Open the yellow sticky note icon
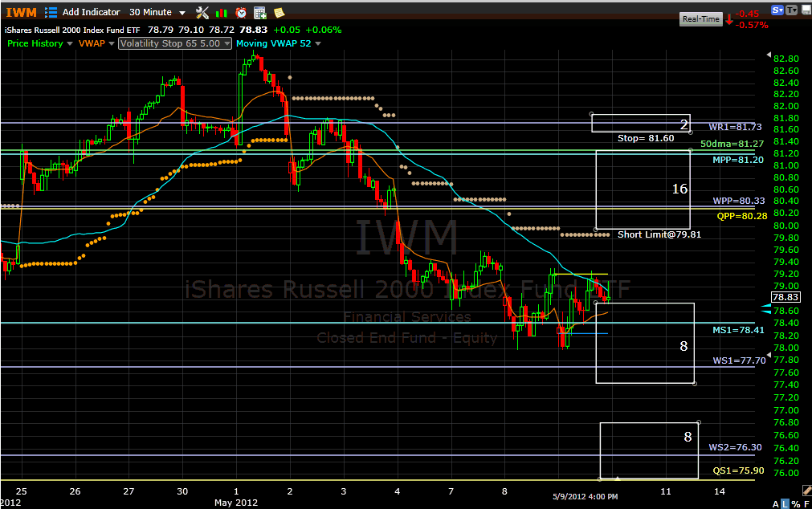The width and height of the screenshot is (812, 509). coord(280,13)
